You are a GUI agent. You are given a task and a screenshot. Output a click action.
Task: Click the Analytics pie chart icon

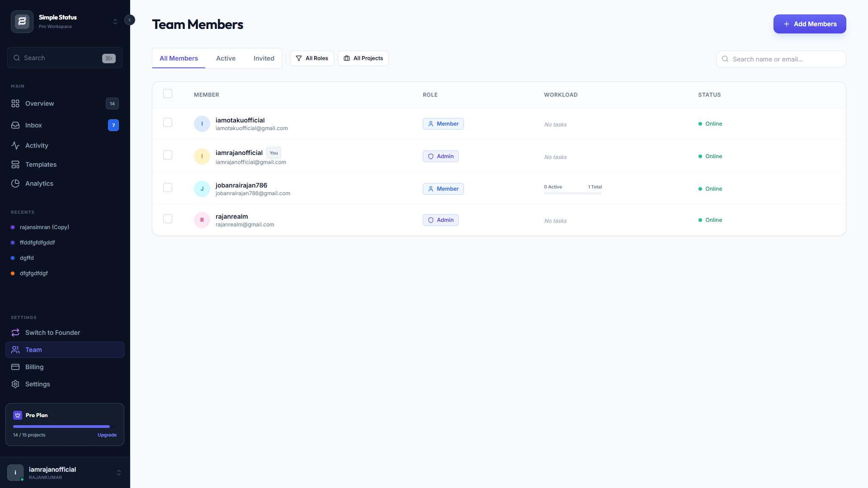[15, 183]
